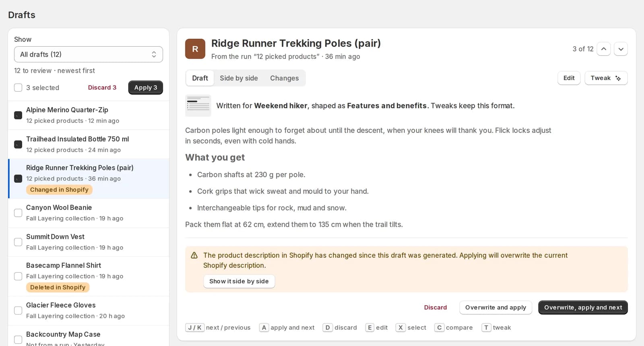Click 'Overwrite, apply and next' button
The height and width of the screenshot is (346, 644).
pos(583,307)
